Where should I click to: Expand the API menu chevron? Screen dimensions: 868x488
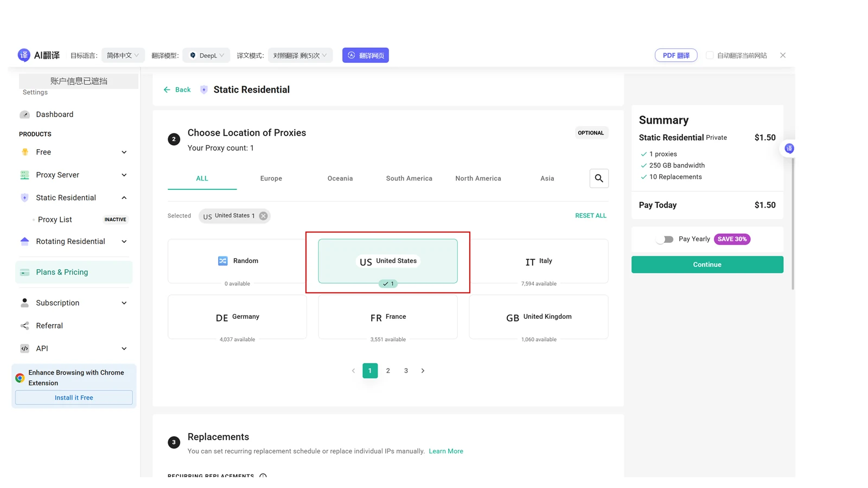124,349
